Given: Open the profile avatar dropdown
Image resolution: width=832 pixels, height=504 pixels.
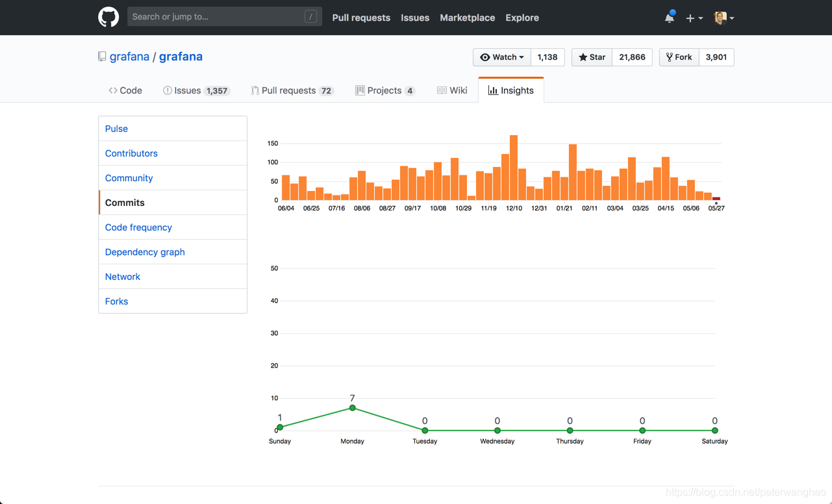Looking at the screenshot, I should (x=723, y=18).
